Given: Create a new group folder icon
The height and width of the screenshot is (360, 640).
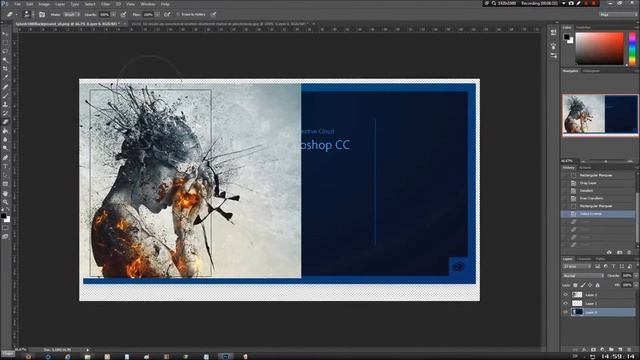Looking at the screenshot, I should (x=611, y=350).
